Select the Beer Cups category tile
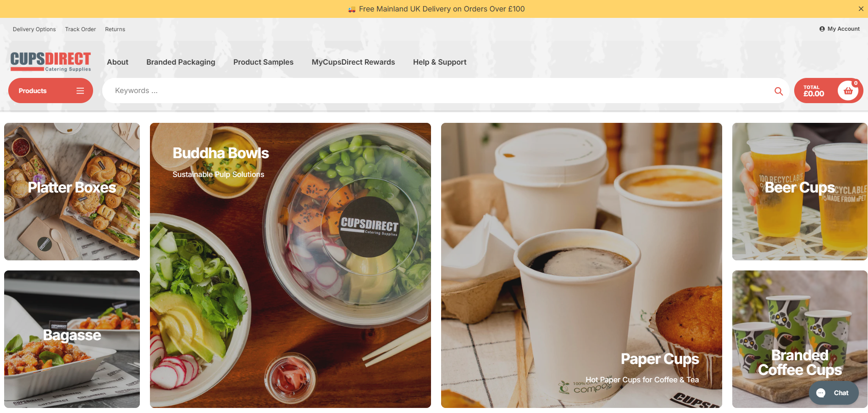The width and height of the screenshot is (868, 413). (800, 192)
